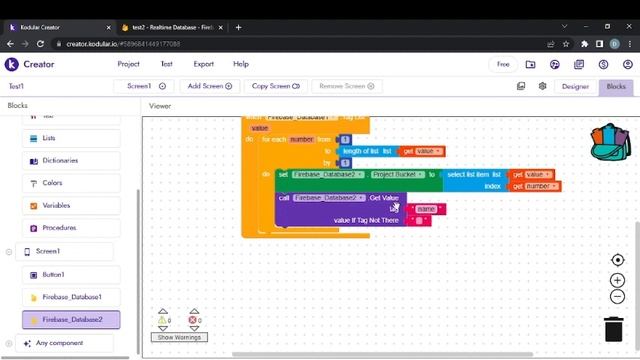Select Colors blocks category
The image size is (640, 360).
(71, 183)
